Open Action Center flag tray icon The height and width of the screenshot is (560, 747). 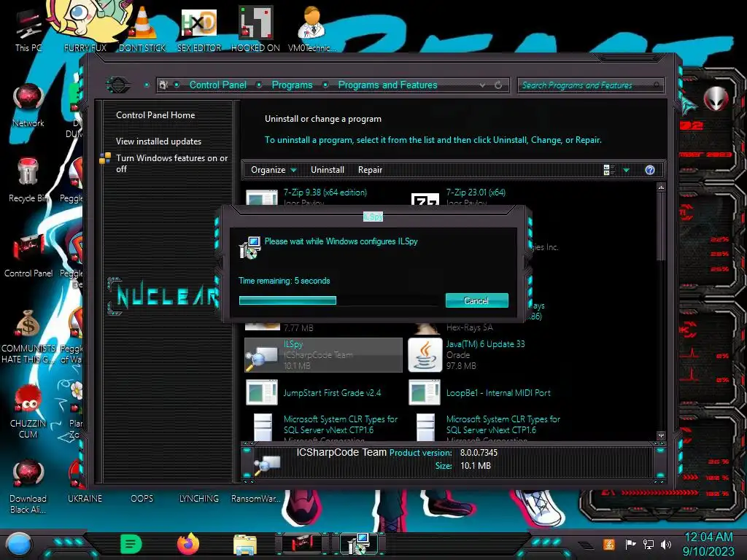pos(630,544)
